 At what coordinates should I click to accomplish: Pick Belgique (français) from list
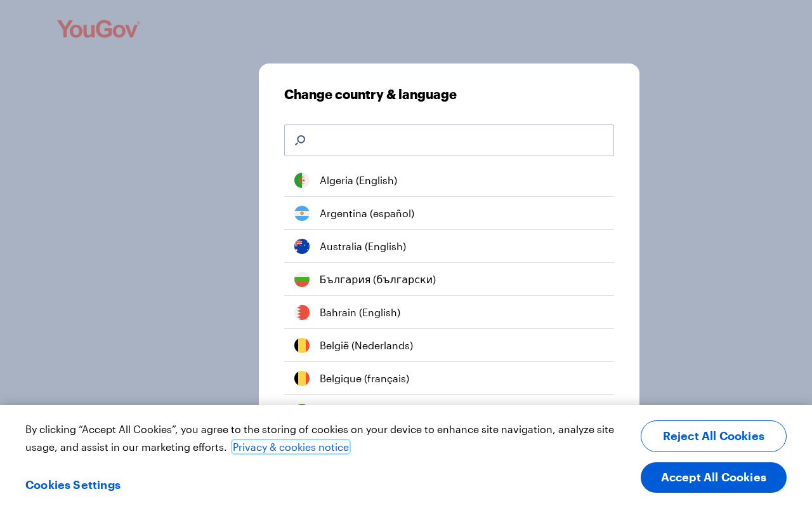click(x=449, y=378)
